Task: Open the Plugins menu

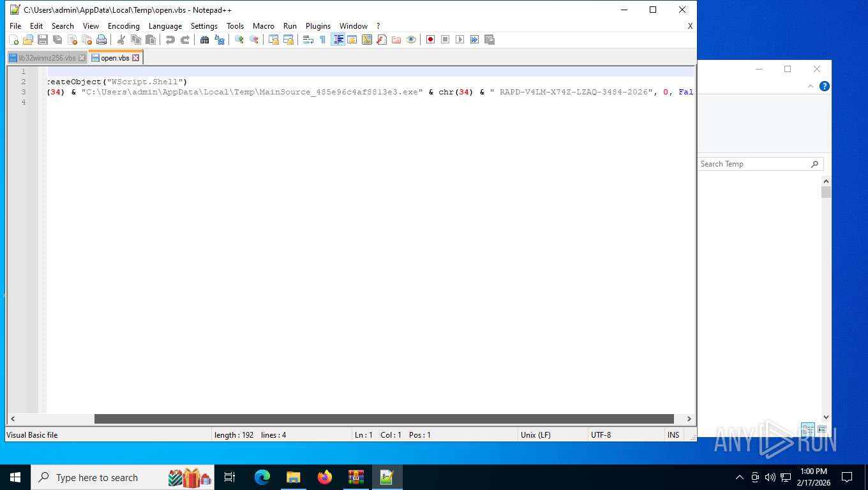Action: click(x=318, y=26)
